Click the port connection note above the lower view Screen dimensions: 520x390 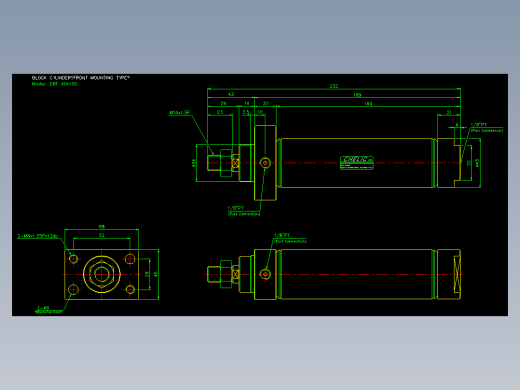coord(290,238)
